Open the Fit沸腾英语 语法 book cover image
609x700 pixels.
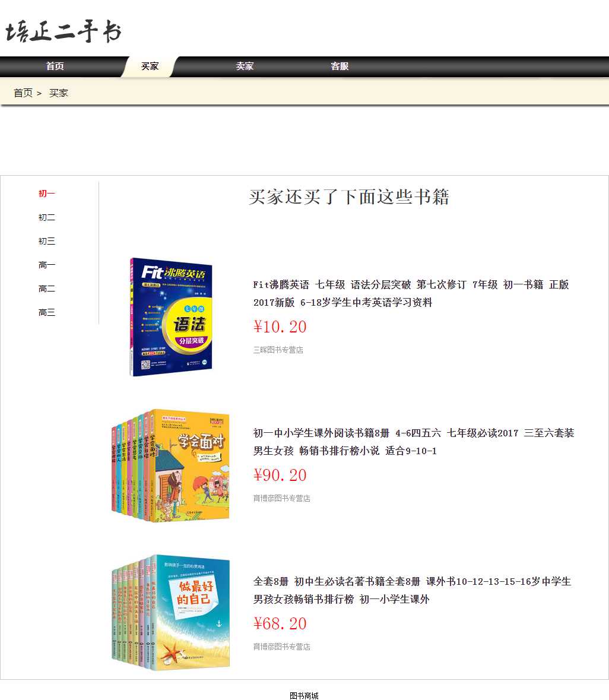(x=171, y=317)
